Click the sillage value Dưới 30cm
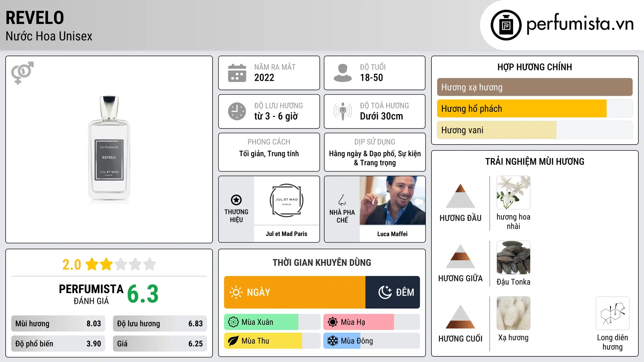Viewport: 644px width, 362px height. click(381, 116)
